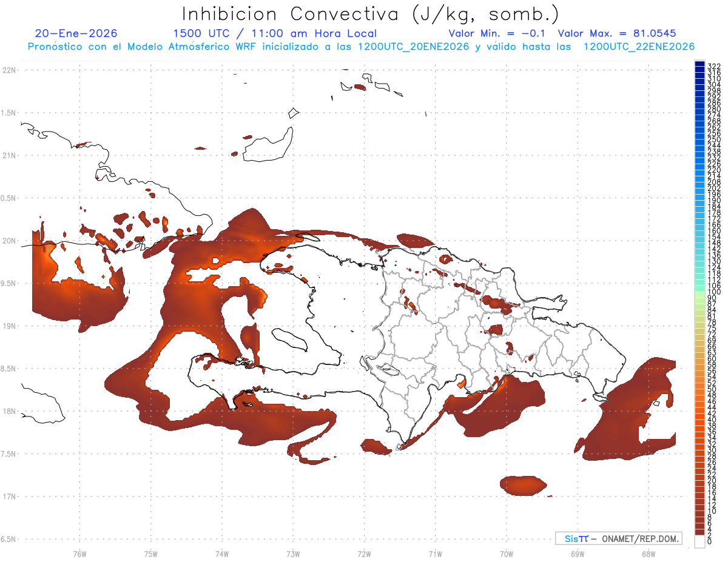This screenshot has height=562, width=728.
Task: Click the time '1500 UTC / 11:00 am Hora Local'
Action: click(275, 33)
